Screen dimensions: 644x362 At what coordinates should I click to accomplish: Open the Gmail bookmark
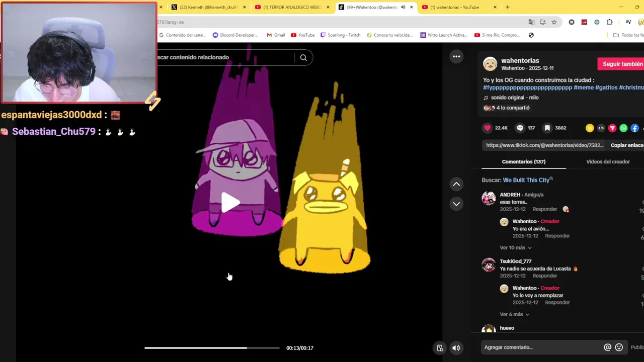click(x=276, y=35)
